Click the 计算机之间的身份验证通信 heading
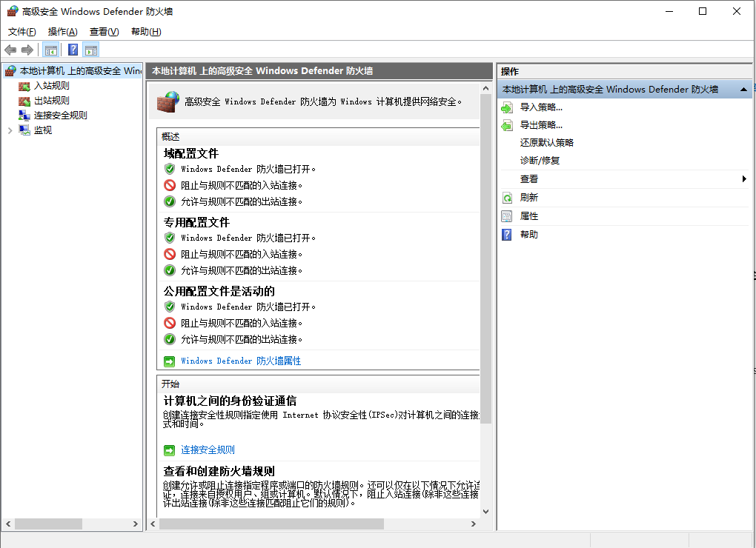Screen dimensions: 756x548 [x=230, y=401]
